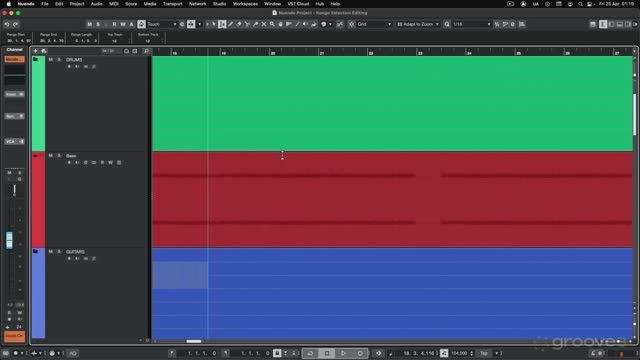Select the Glue tool
The image size is (640, 360).
point(256,24)
